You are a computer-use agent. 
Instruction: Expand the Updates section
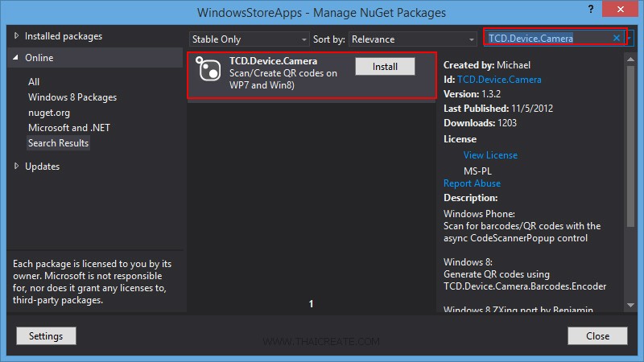click(16, 166)
